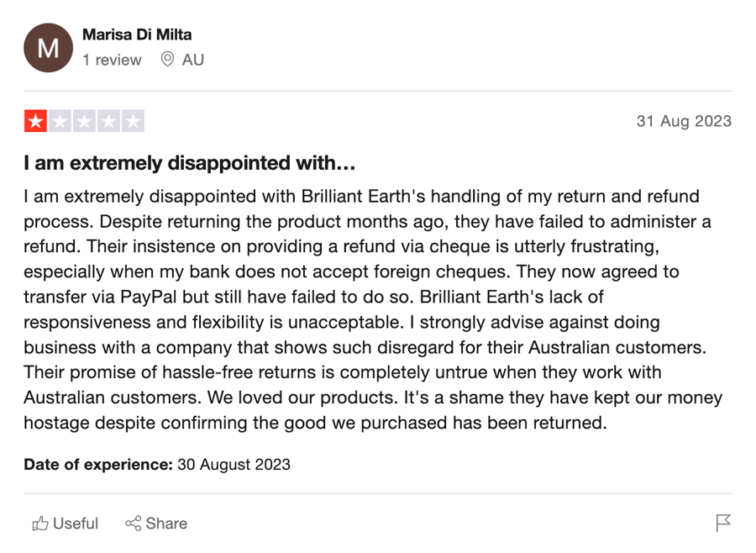The width and height of the screenshot is (756, 553).
Task: Click the AU country label
Action: click(x=193, y=60)
